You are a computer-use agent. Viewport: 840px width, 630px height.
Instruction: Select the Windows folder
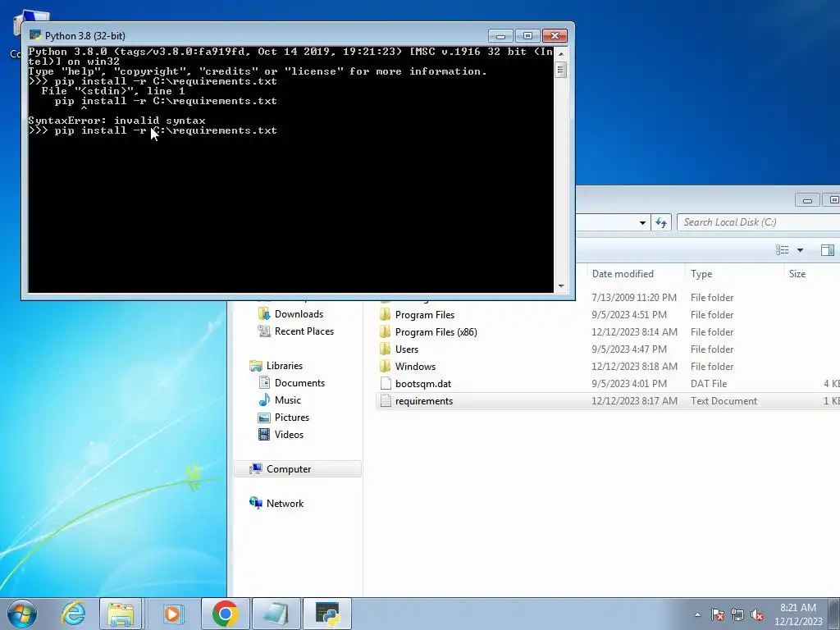tap(415, 366)
